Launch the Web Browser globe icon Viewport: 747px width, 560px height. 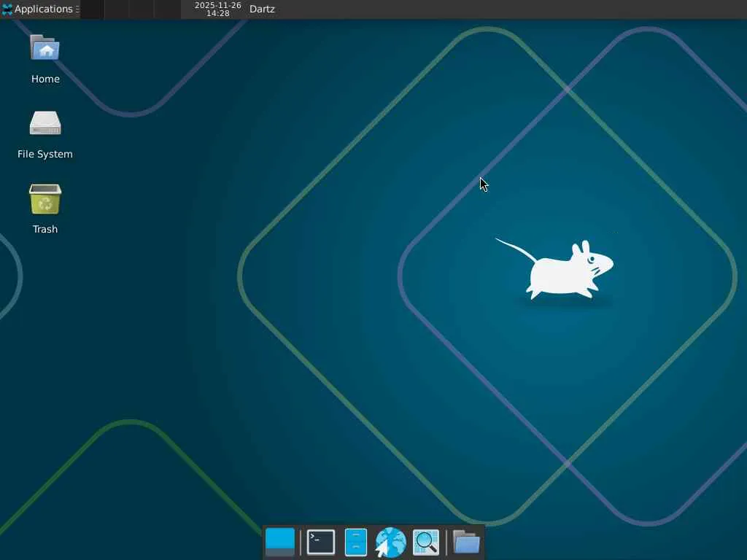tap(391, 542)
